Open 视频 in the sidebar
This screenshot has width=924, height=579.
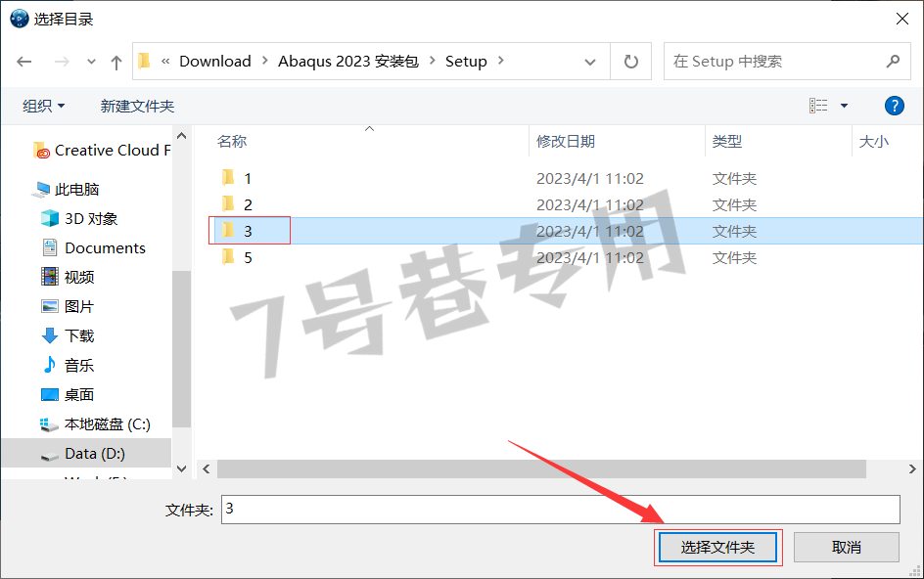[x=68, y=277]
